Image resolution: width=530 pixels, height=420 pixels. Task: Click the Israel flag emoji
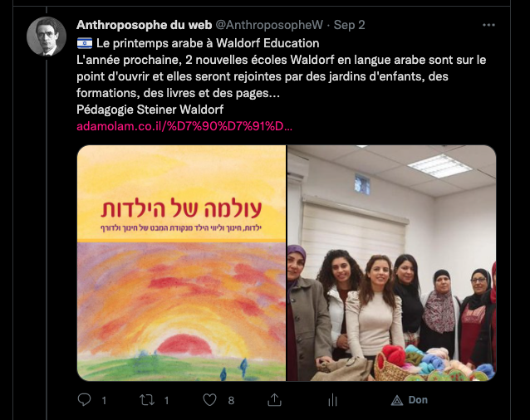[85, 43]
